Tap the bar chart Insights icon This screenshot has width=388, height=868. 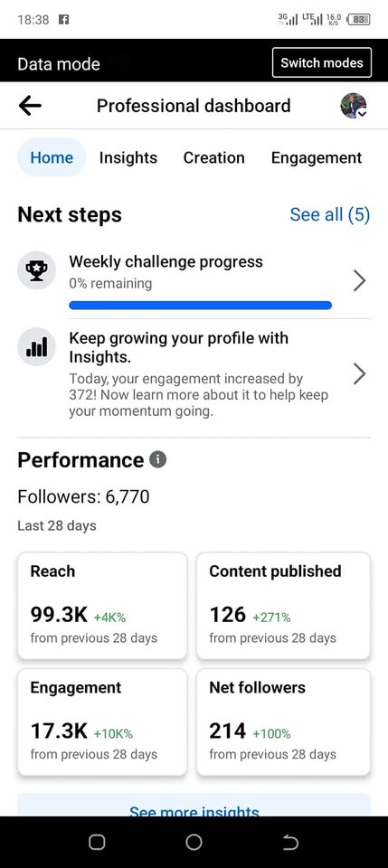coord(36,346)
